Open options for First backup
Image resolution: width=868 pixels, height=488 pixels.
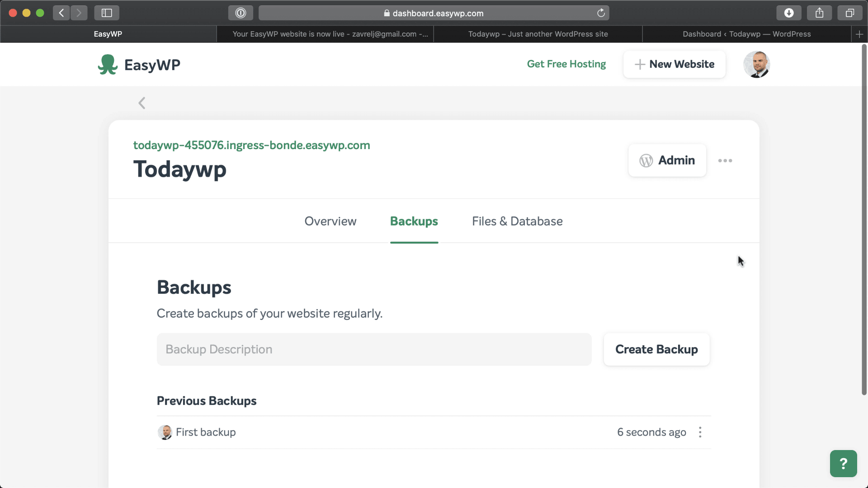pos(700,432)
